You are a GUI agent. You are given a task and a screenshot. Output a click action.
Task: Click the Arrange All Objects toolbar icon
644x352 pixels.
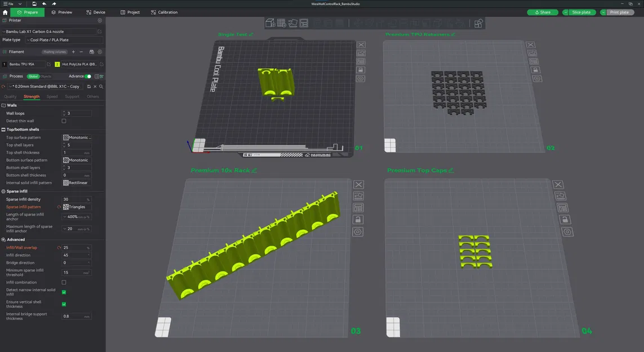point(304,23)
